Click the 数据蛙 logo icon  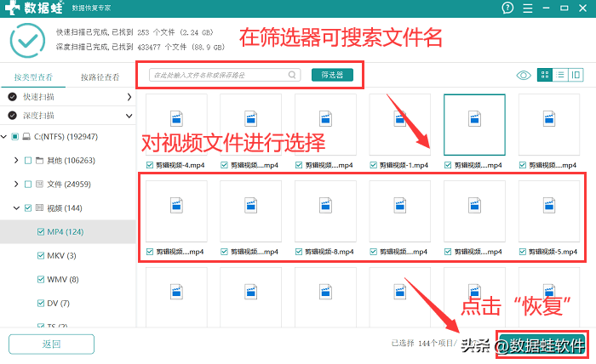(x=12, y=8)
